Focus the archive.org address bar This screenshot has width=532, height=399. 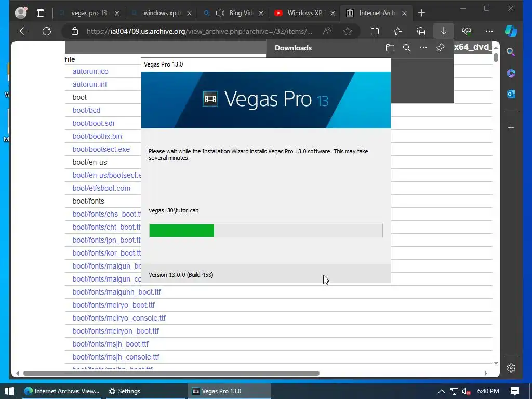coord(199,32)
